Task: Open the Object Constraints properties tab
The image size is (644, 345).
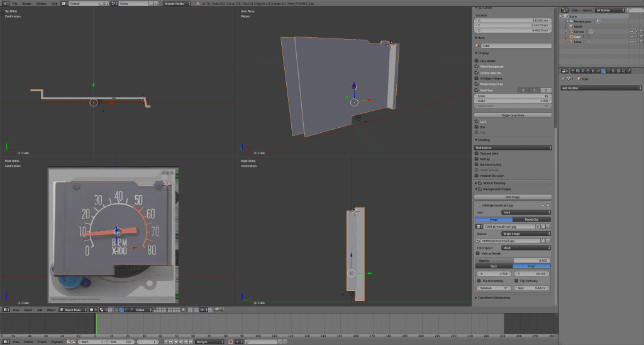Action: (x=598, y=71)
